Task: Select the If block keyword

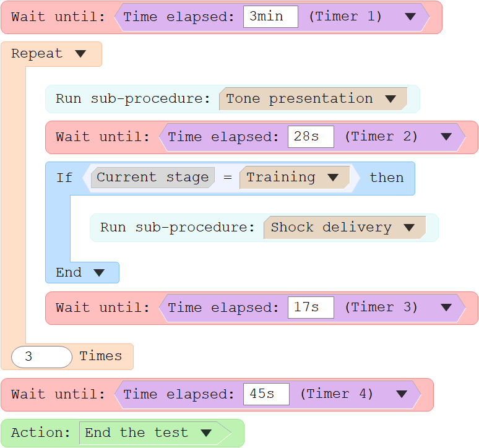Action: click(x=64, y=178)
